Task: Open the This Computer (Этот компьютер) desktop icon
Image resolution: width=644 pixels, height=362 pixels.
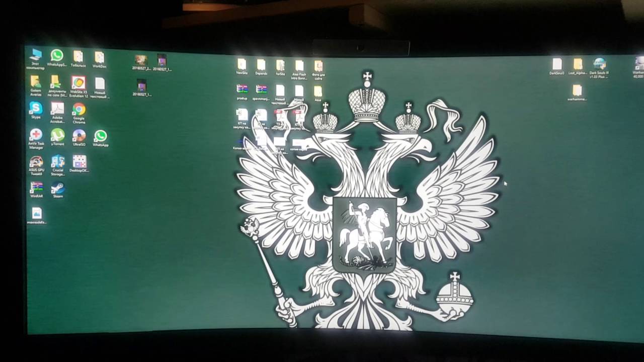Action: coord(36,58)
